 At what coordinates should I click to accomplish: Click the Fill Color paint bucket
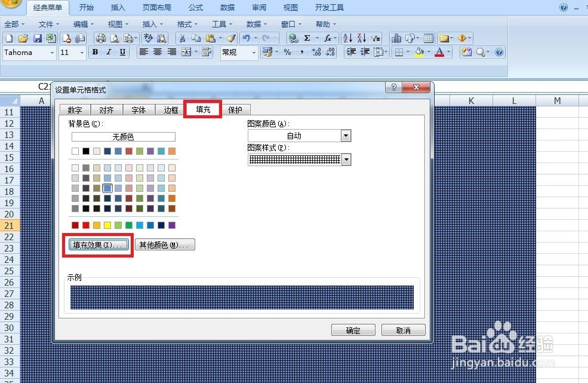click(419, 52)
